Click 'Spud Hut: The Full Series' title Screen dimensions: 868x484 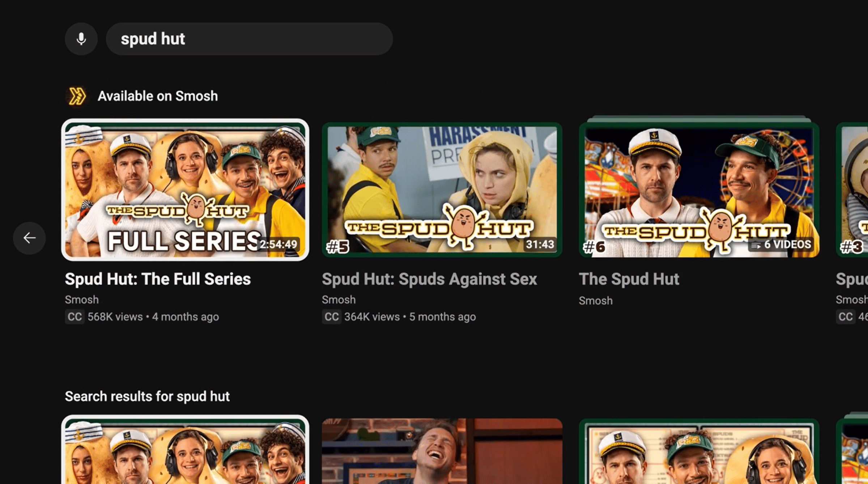pyautogui.click(x=158, y=279)
